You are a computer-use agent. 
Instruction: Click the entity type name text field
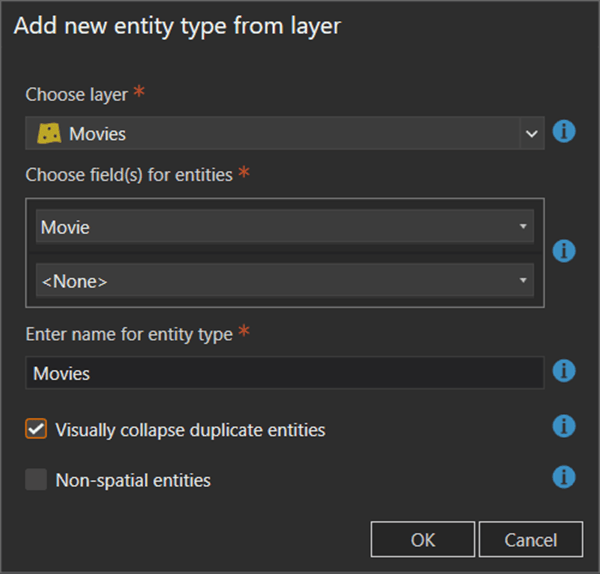284,373
